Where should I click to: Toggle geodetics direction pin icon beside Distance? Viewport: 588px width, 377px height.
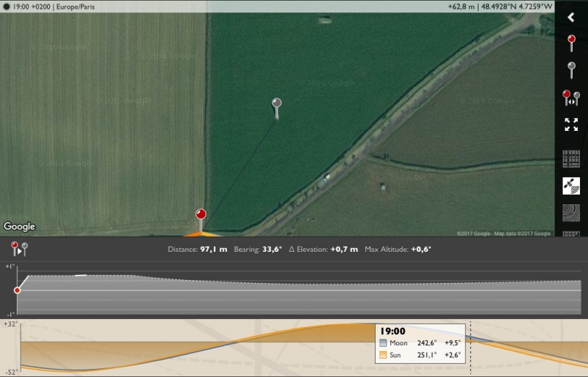coord(19,249)
